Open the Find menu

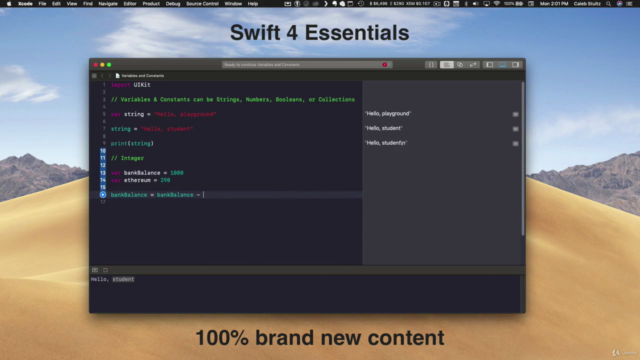[x=88, y=4]
